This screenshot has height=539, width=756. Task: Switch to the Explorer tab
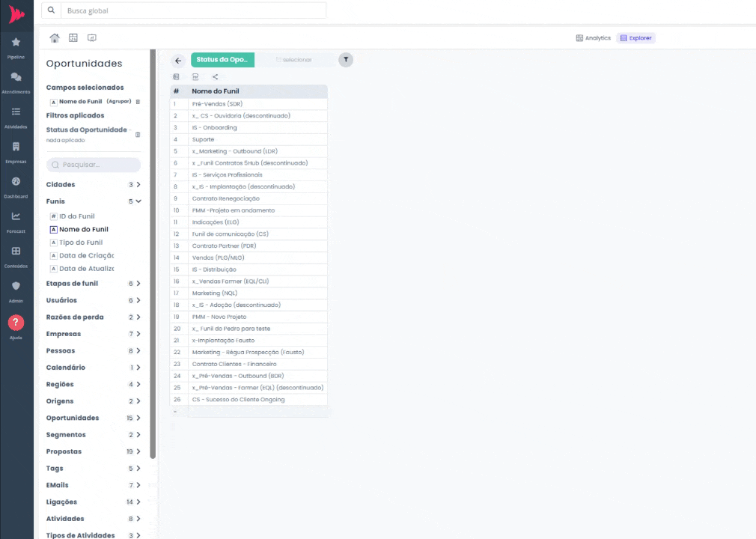click(x=635, y=38)
